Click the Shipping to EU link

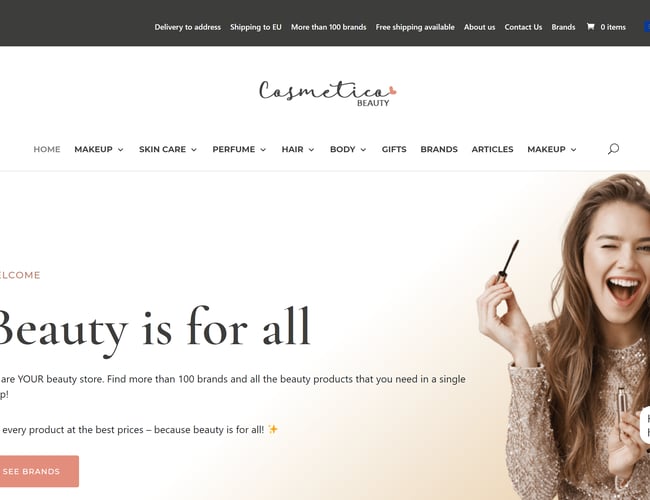click(x=256, y=27)
